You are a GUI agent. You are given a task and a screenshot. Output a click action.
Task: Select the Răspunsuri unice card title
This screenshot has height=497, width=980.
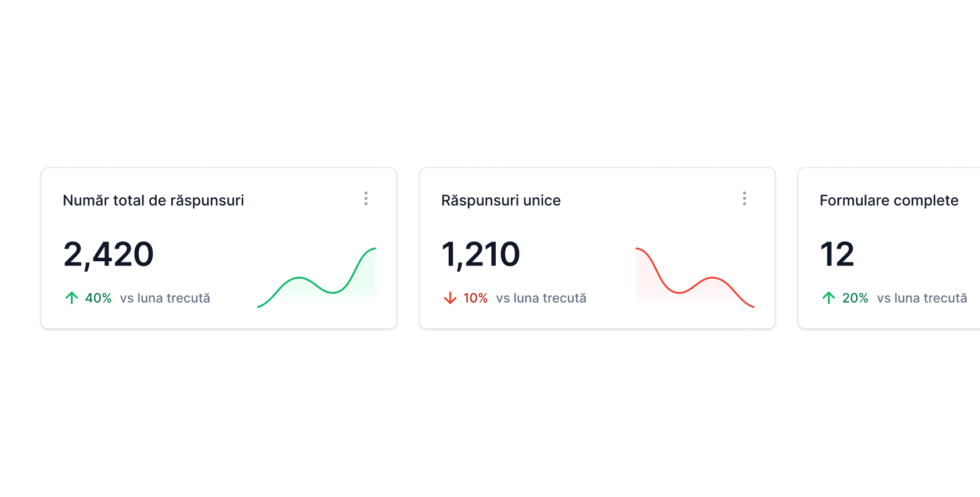pos(500,200)
